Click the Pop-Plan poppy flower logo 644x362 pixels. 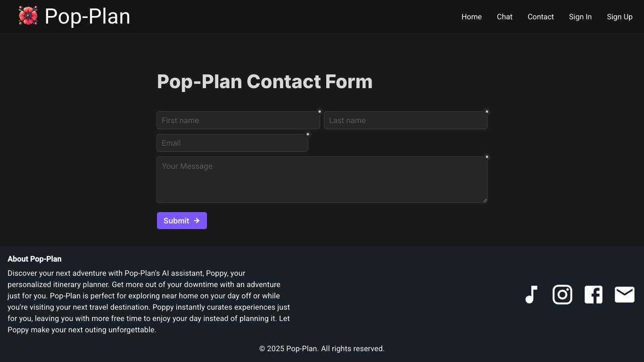coord(28,16)
